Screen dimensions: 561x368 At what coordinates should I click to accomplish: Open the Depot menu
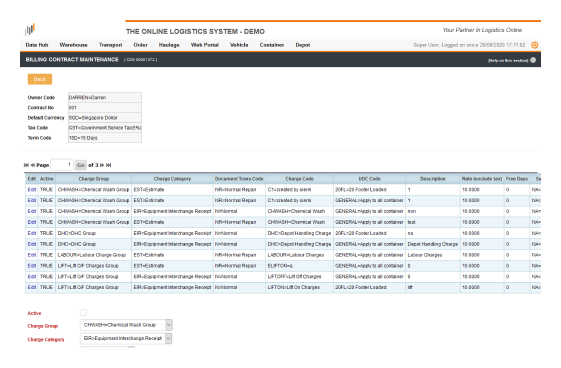click(x=303, y=45)
